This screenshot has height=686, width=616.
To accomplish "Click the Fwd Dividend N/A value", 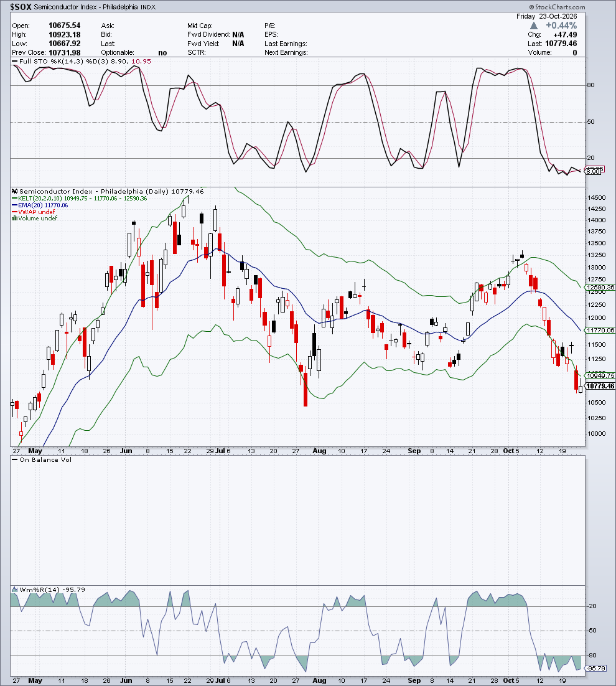I will click(x=238, y=35).
